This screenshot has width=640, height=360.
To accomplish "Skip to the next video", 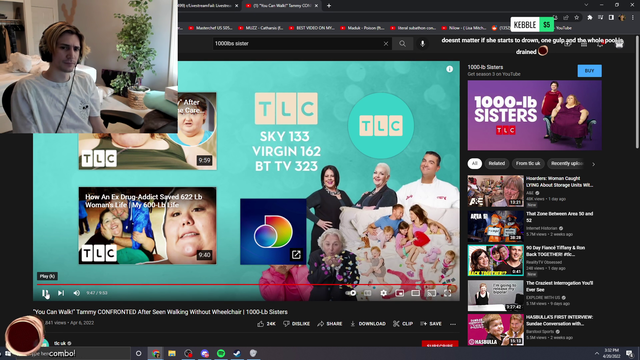I will (61, 293).
